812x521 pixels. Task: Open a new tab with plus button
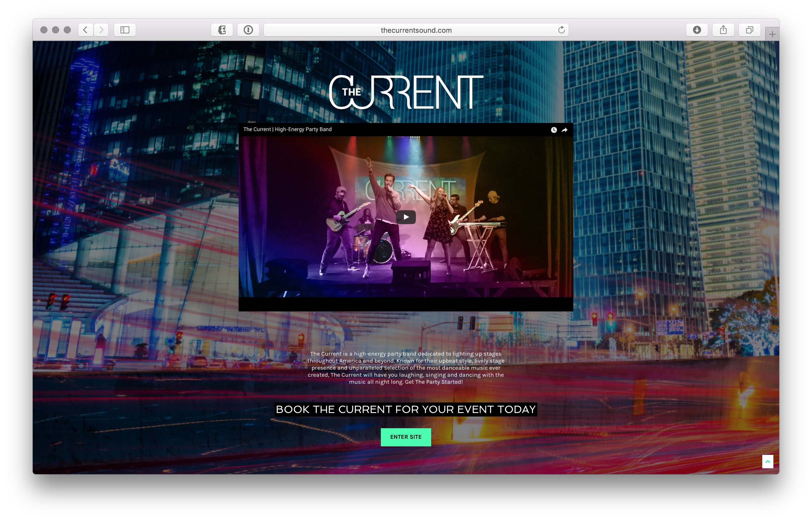tap(772, 34)
